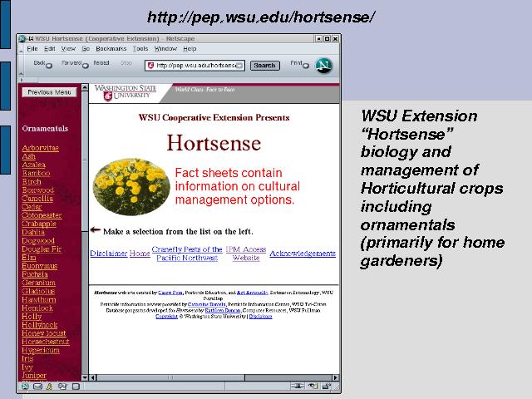Open Composer from the status bar icon
The width and height of the screenshot is (532, 399).
[x=62, y=386]
